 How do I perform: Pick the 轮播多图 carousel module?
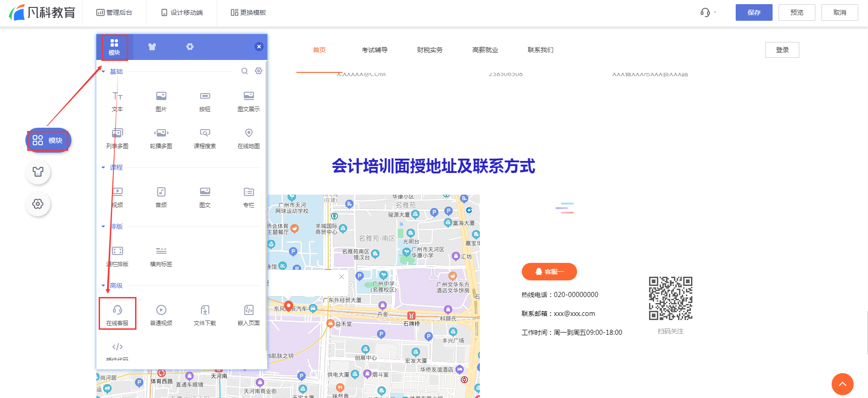click(161, 138)
